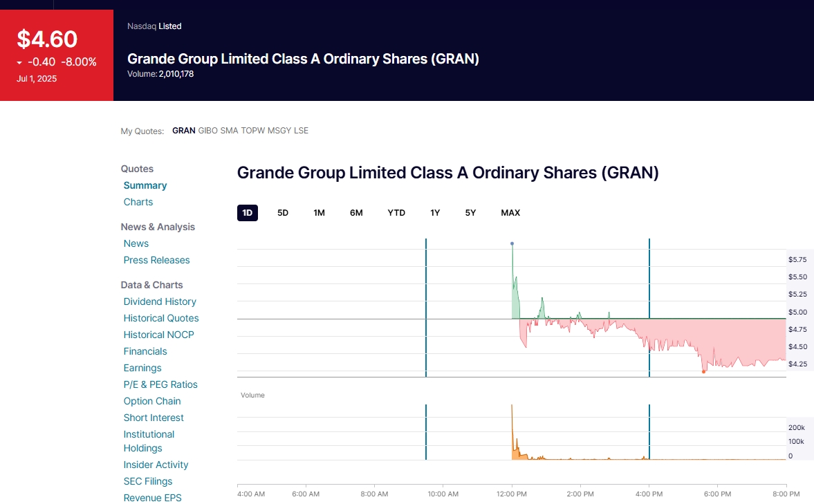Go to Dividend History
The image size is (814, 504).
pos(160,301)
